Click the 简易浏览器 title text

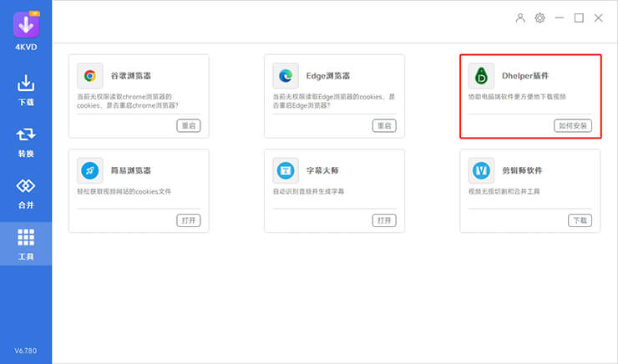131,170
